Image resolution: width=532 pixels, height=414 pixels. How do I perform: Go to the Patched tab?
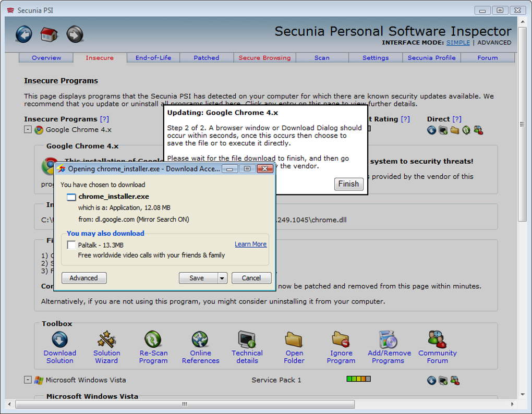point(207,58)
